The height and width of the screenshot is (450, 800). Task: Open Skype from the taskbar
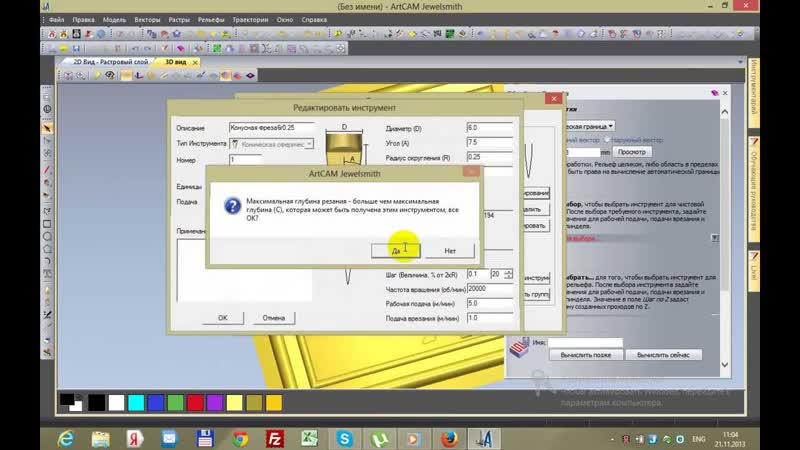344,438
